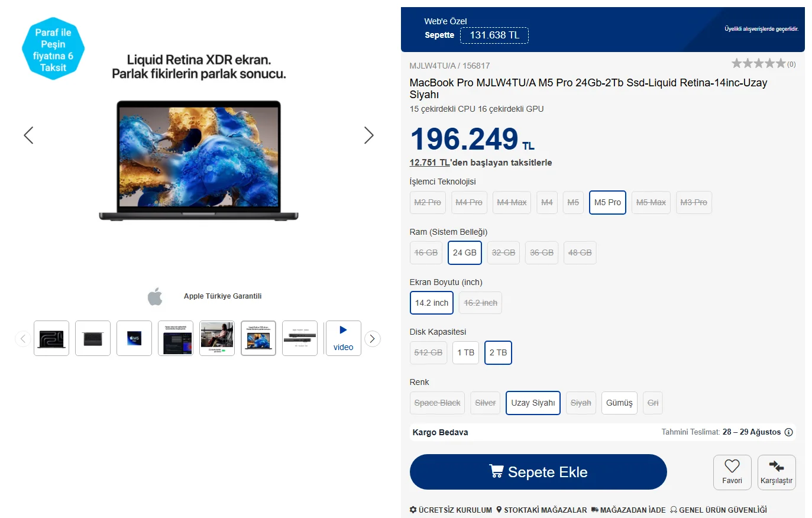The image size is (812, 518).
Task: Move the thumbnail strip back with its left arrow
Action: pos(23,339)
